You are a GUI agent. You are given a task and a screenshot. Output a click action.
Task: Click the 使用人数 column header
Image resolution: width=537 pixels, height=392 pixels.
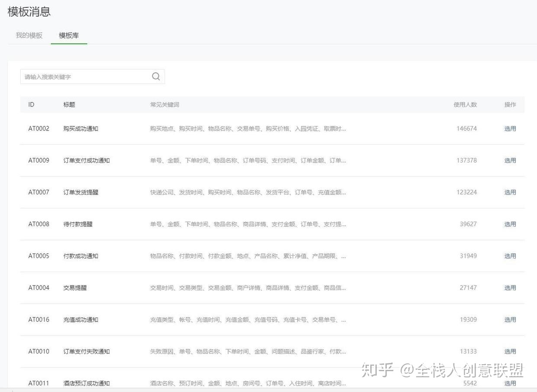(x=465, y=105)
